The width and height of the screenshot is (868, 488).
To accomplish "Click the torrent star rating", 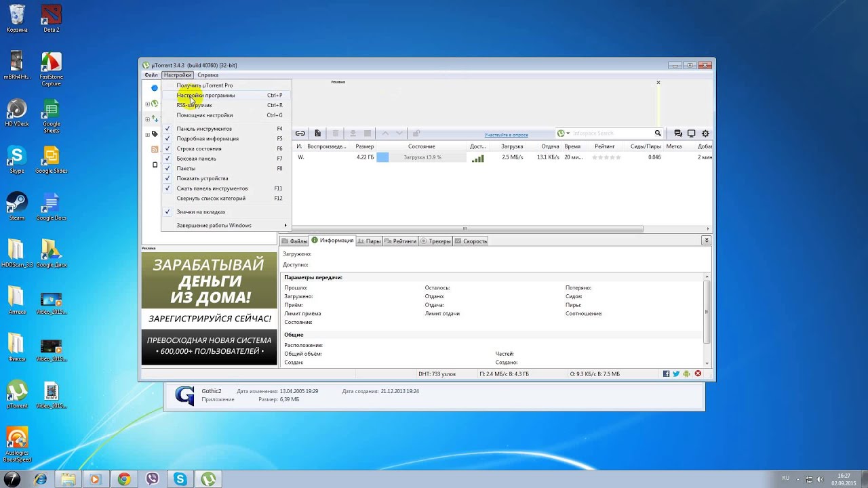I will (x=606, y=157).
